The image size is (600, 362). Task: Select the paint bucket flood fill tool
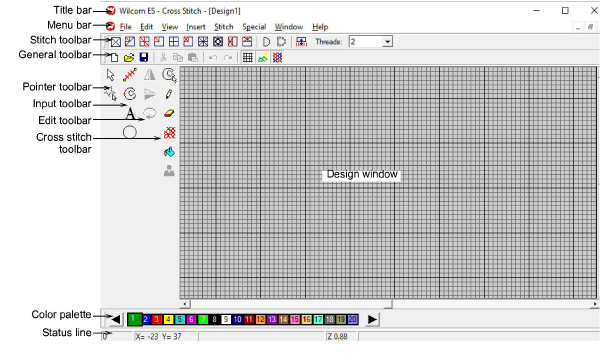[x=169, y=152]
